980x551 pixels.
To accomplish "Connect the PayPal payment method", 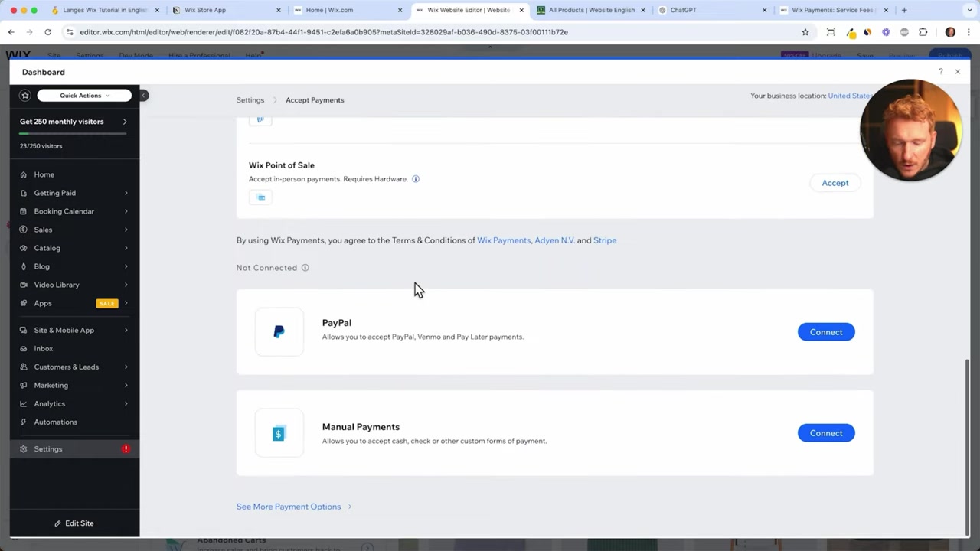I will pos(826,332).
